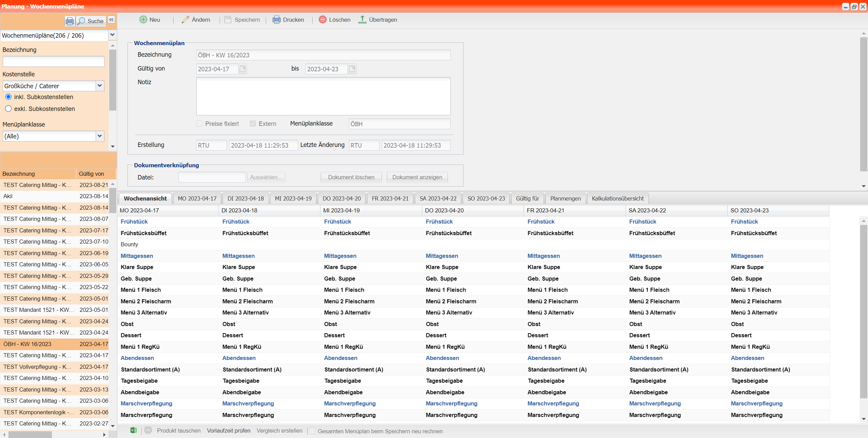Open the Menüplanklasse filter dropdown

(x=99, y=136)
